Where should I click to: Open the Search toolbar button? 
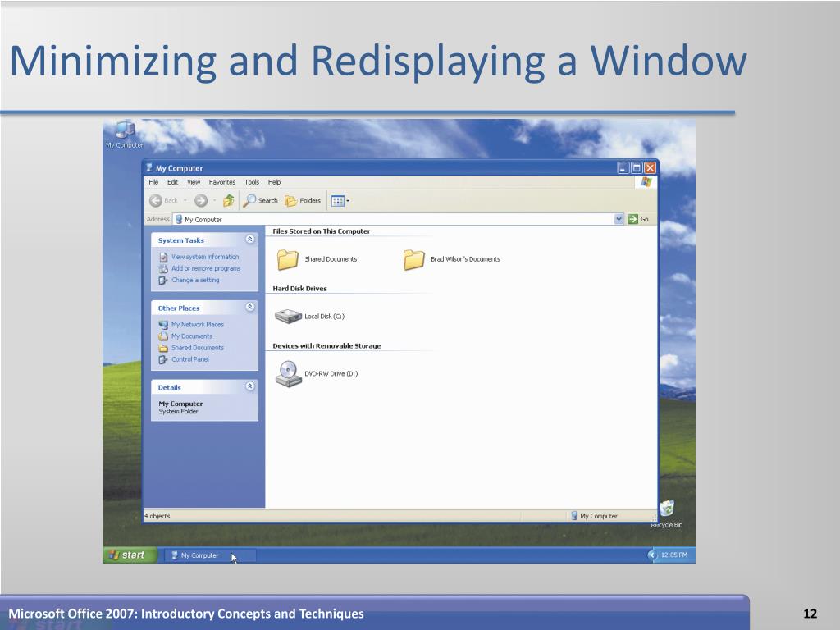(x=261, y=201)
